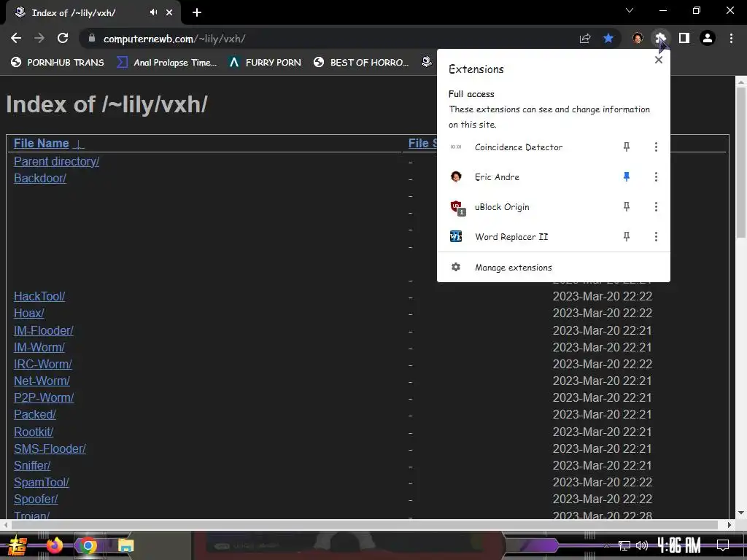Open the Backdoor/ folder link
The image size is (747, 560).
coord(40,178)
